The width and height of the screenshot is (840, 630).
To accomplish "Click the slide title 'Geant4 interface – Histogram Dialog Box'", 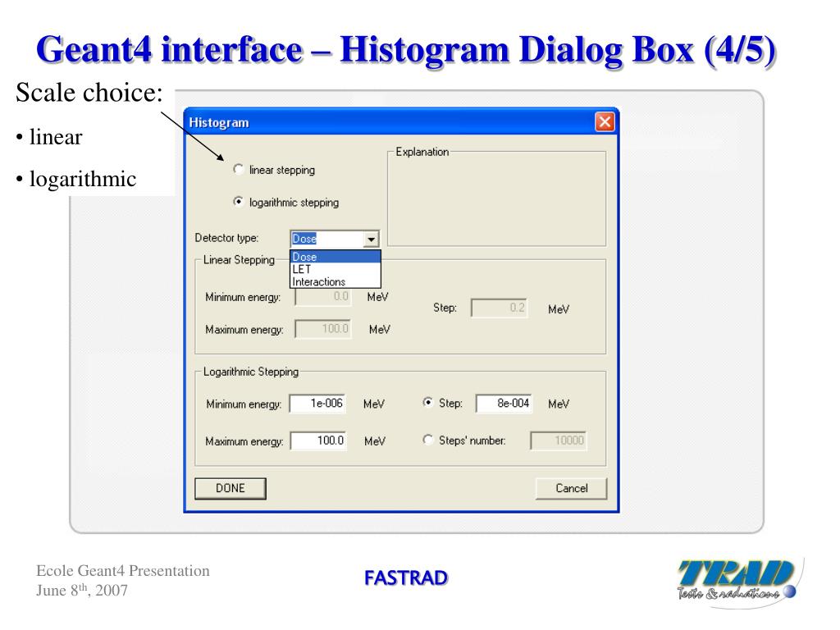I will point(364,49).
